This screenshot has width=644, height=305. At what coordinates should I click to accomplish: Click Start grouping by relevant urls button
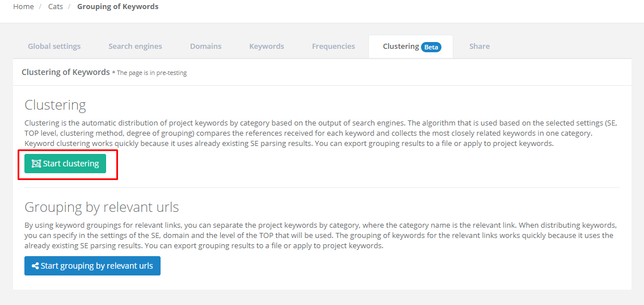[x=92, y=266]
